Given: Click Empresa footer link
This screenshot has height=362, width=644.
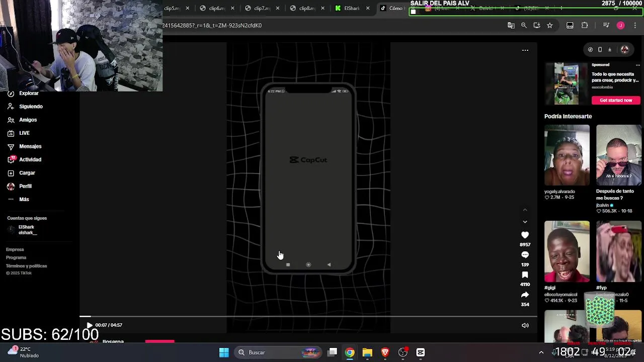Looking at the screenshot, I should point(15,249).
